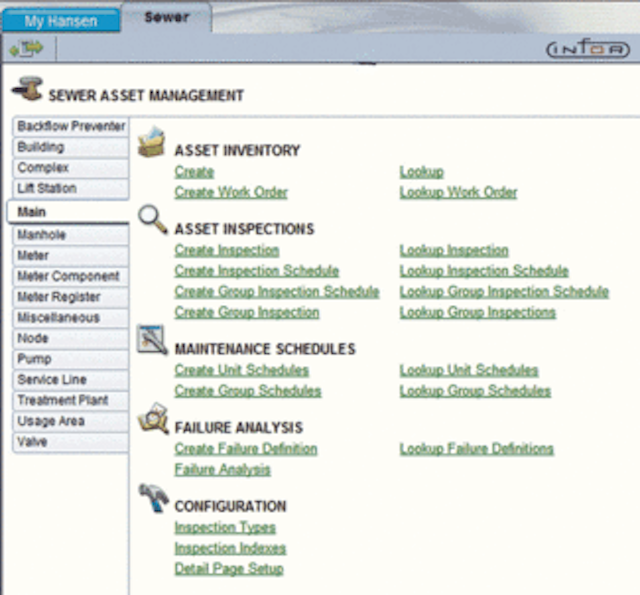Switch to the Sewer tab
Viewport: 640px width, 595px height.
167,17
